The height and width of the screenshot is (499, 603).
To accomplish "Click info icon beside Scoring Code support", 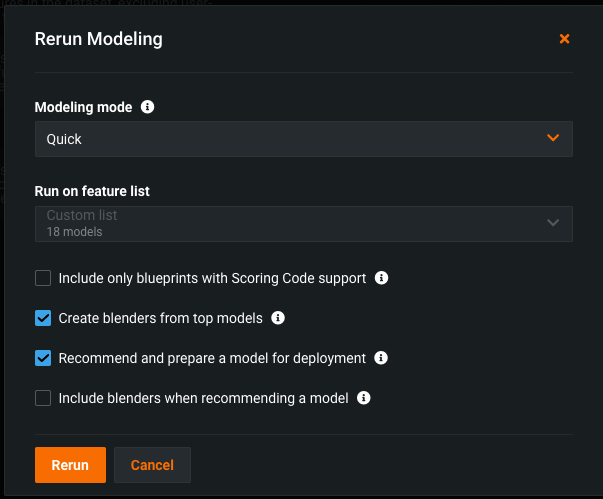I will pyautogui.click(x=381, y=278).
